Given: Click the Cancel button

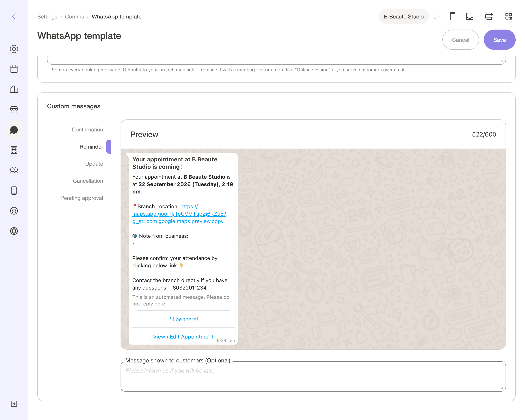Looking at the screenshot, I should click(x=460, y=40).
